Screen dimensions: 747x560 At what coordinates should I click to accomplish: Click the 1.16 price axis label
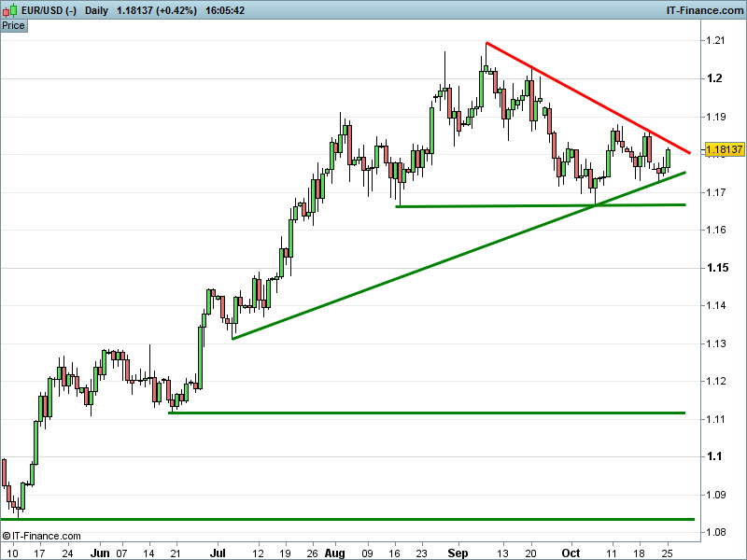point(715,230)
